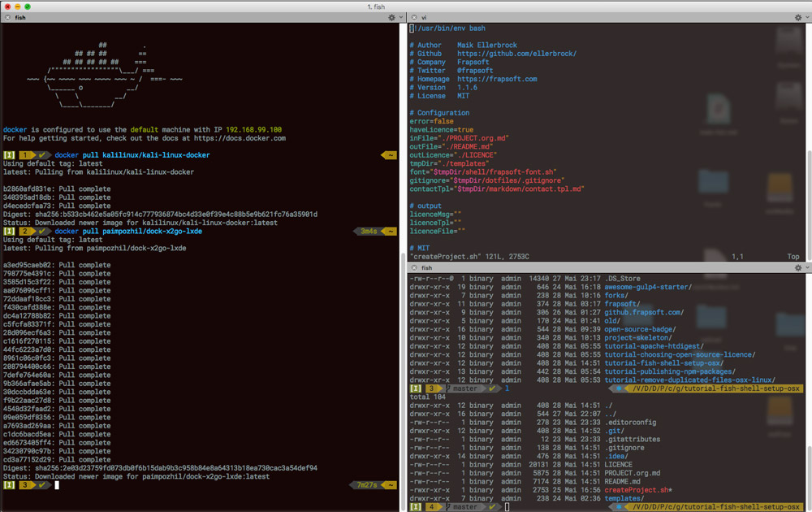Click the '.DS_Store' file name
812x512 pixels.
(622, 278)
